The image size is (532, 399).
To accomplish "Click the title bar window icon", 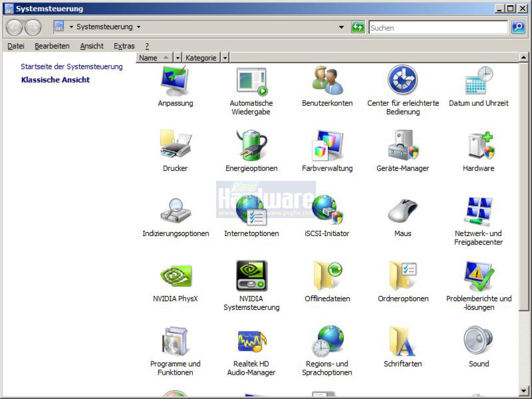I will coord(9,8).
